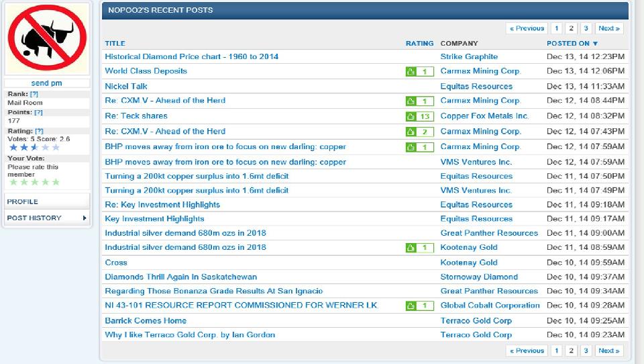
Task: Click thumbs-up icon on Kootenay Gold silver demand post
Action: pyautogui.click(x=411, y=248)
